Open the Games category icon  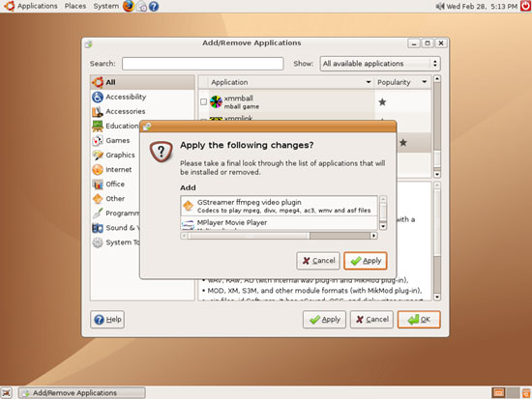click(98, 140)
